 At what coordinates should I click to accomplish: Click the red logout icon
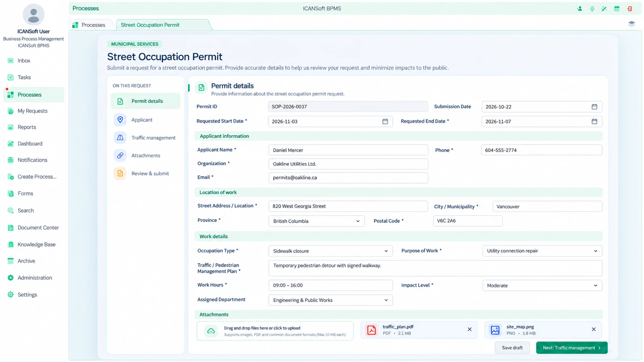pyautogui.click(x=630, y=8)
